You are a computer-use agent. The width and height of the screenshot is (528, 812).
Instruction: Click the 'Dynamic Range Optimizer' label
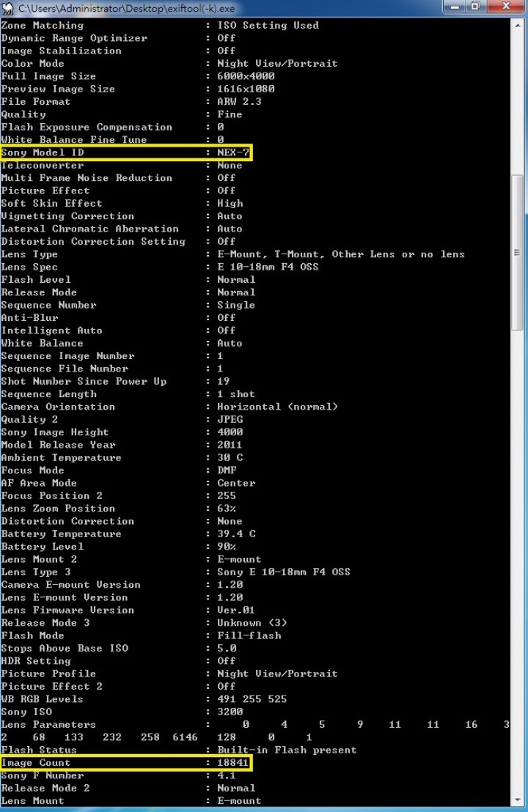(x=74, y=38)
